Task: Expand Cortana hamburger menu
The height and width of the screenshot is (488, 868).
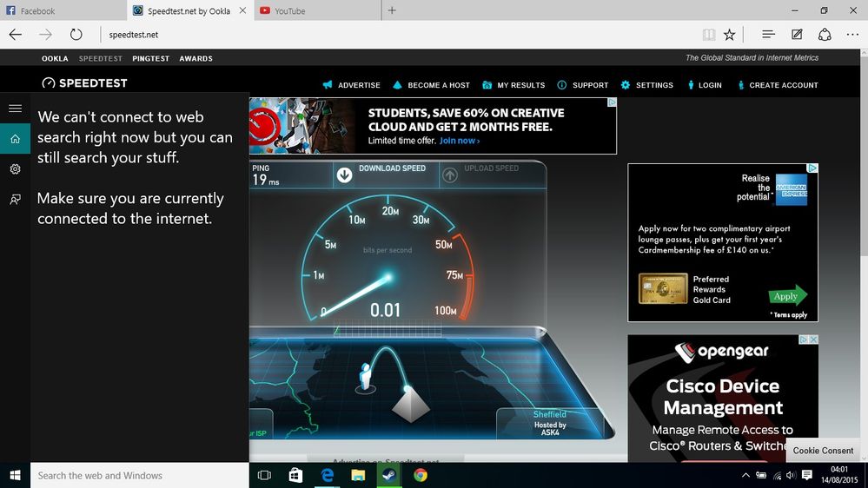Action: [x=15, y=109]
